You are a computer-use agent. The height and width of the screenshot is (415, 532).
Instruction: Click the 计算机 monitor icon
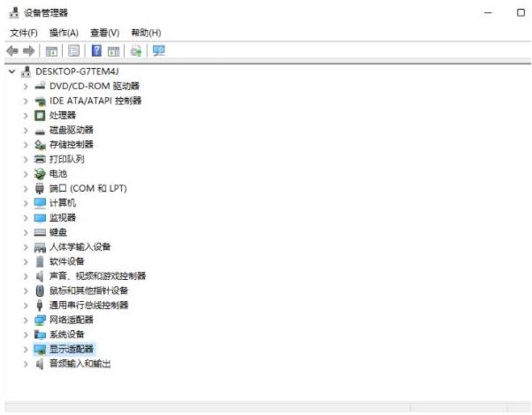40,203
